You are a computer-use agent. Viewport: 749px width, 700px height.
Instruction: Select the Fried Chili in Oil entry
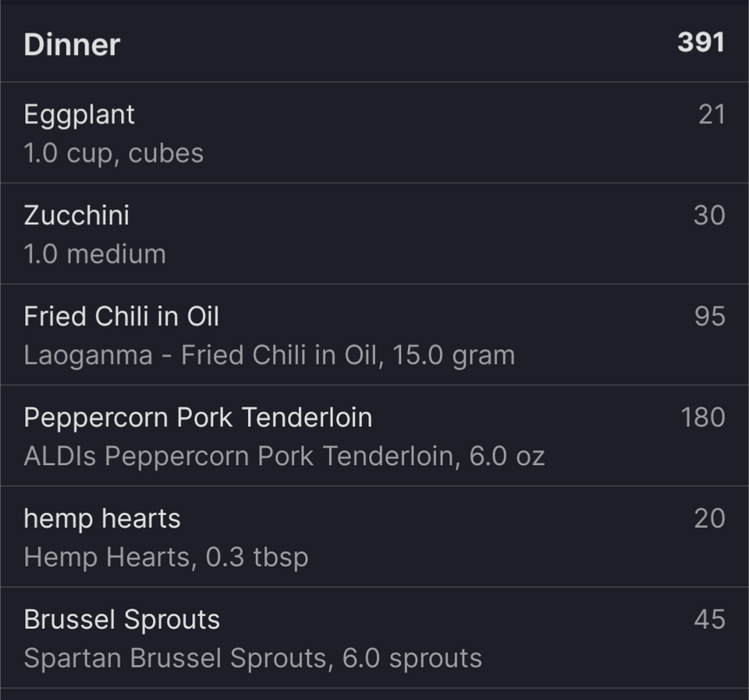[x=374, y=335]
